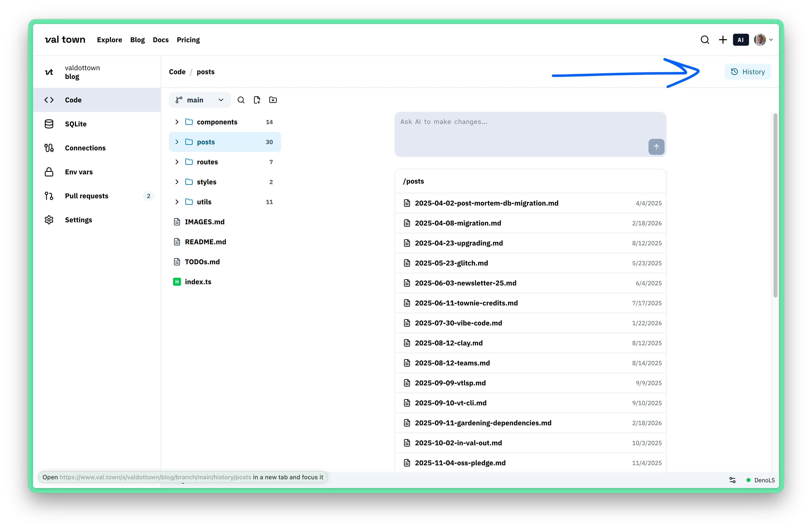
Task: Click the file icon for 2025-05-23-glitch.md
Action: (x=407, y=263)
